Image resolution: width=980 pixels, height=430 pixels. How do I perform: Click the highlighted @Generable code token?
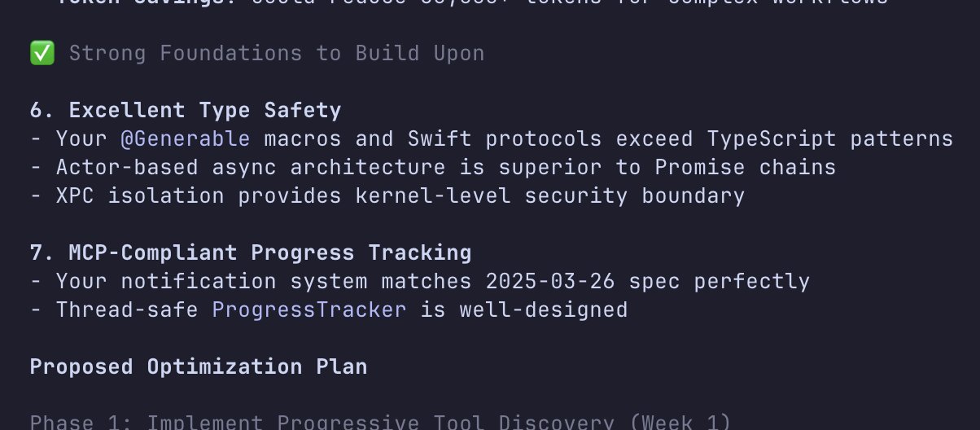pyautogui.click(x=185, y=139)
